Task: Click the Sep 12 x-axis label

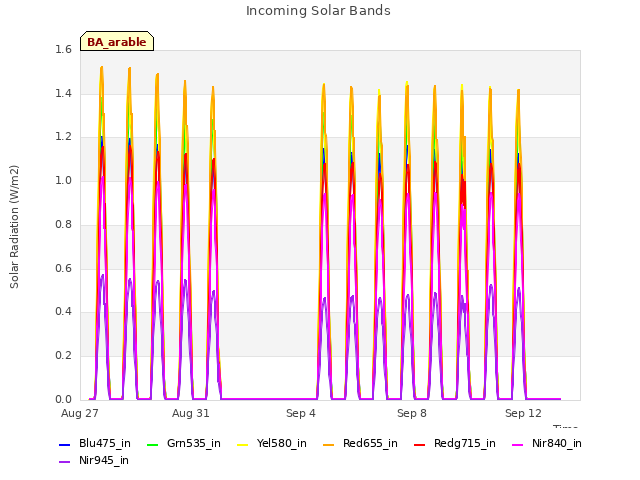Action: pos(523,413)
